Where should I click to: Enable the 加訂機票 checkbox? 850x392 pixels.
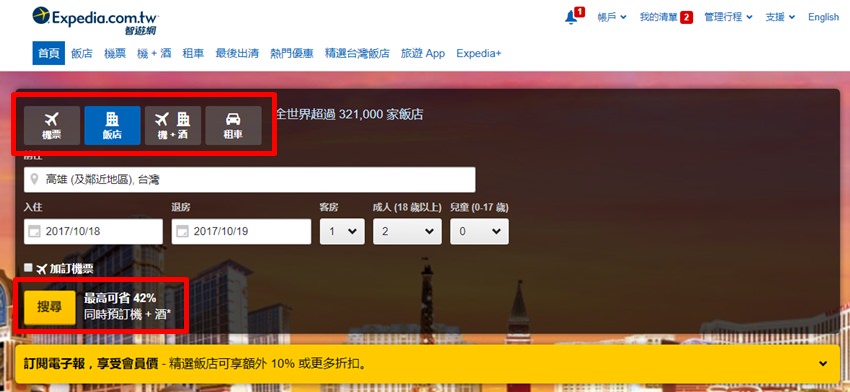pos(28,267)
